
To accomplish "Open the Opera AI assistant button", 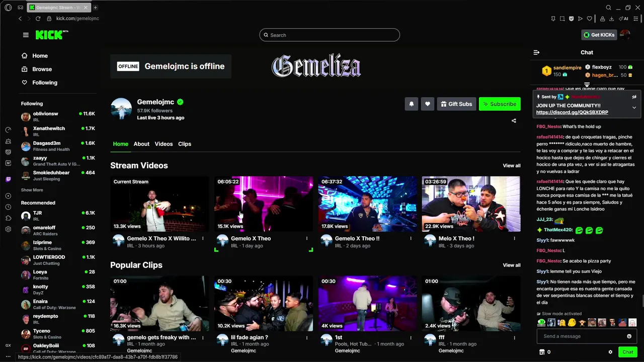I will [623, 19].
